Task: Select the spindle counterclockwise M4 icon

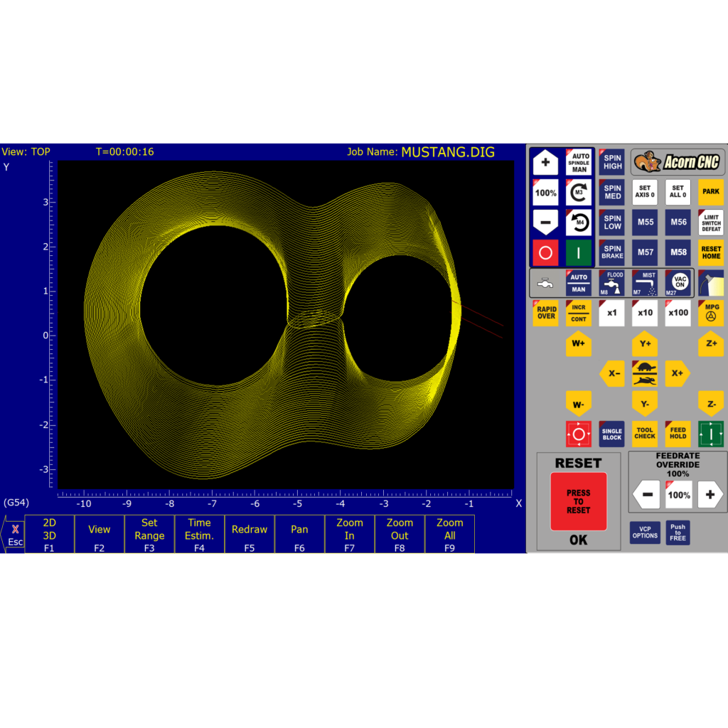Action: (579, 223)
